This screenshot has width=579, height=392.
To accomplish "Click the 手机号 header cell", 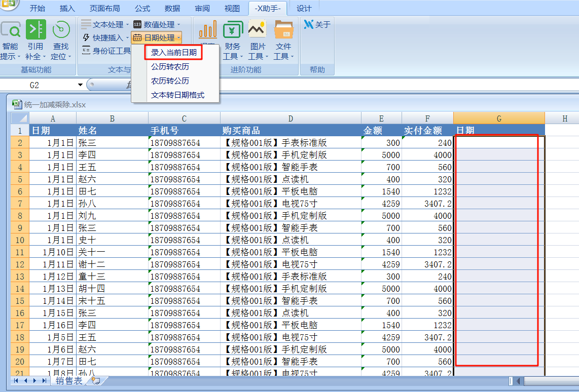I will 184,131.
